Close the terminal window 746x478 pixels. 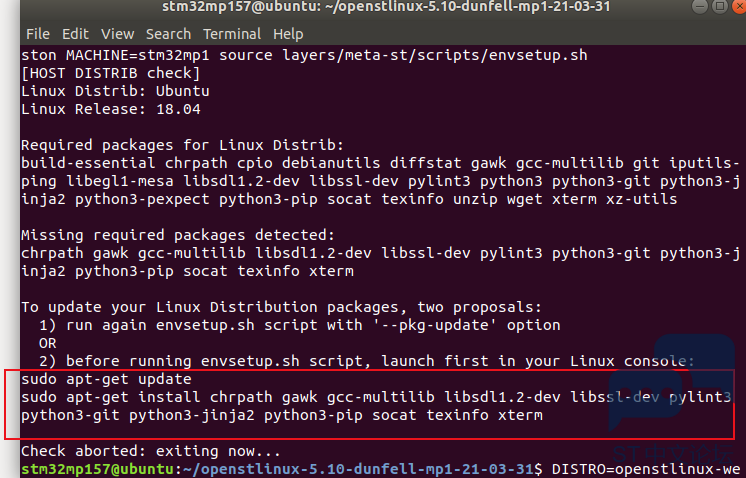click(740, 6)
